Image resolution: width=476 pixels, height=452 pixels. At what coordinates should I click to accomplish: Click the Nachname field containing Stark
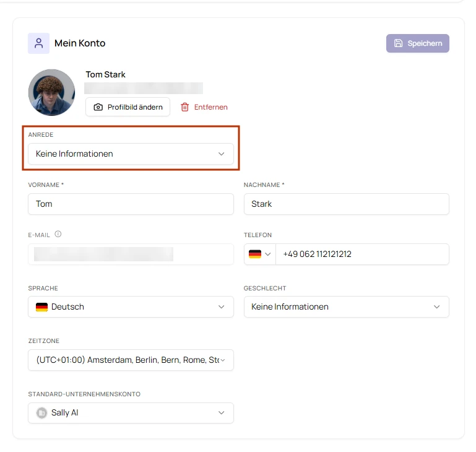(x=347, y=204)
